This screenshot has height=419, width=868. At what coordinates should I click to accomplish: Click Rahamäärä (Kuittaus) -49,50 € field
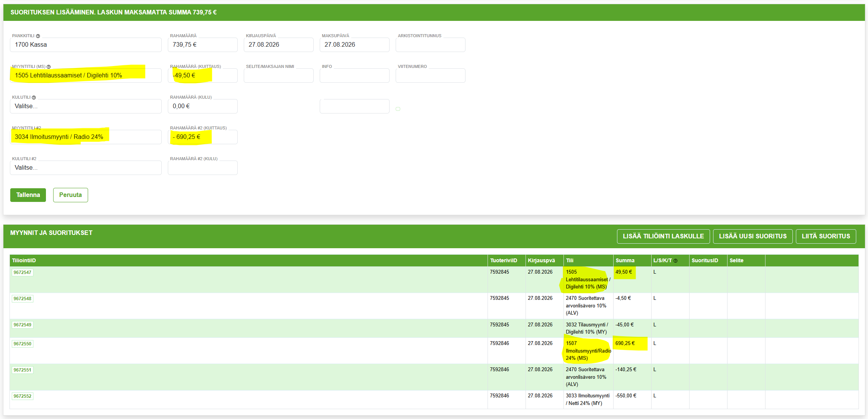(203, 76)
